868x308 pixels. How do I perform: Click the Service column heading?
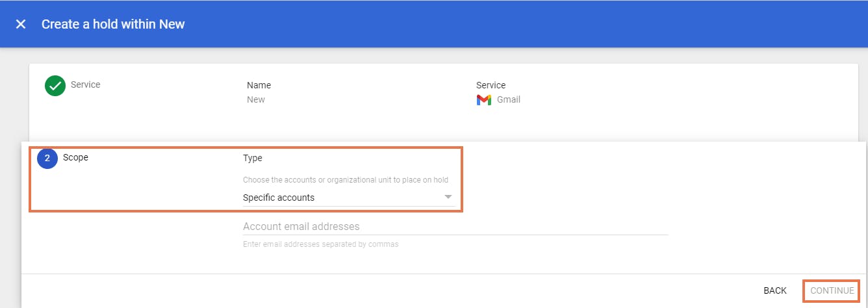click(491, 85)
